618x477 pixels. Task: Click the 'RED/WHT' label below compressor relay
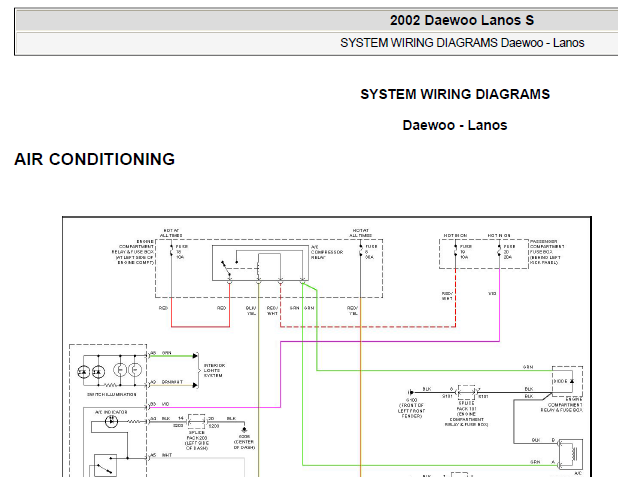pos(272,311)
